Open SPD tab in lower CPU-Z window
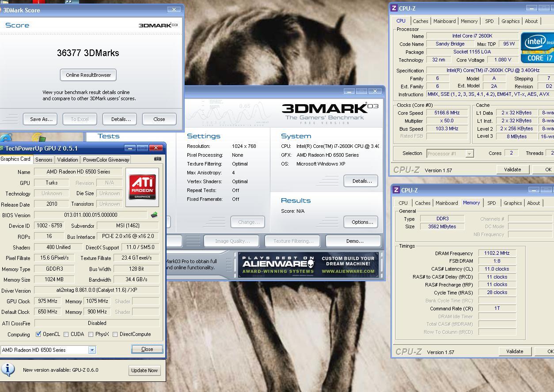 click(x=492, y=203)
